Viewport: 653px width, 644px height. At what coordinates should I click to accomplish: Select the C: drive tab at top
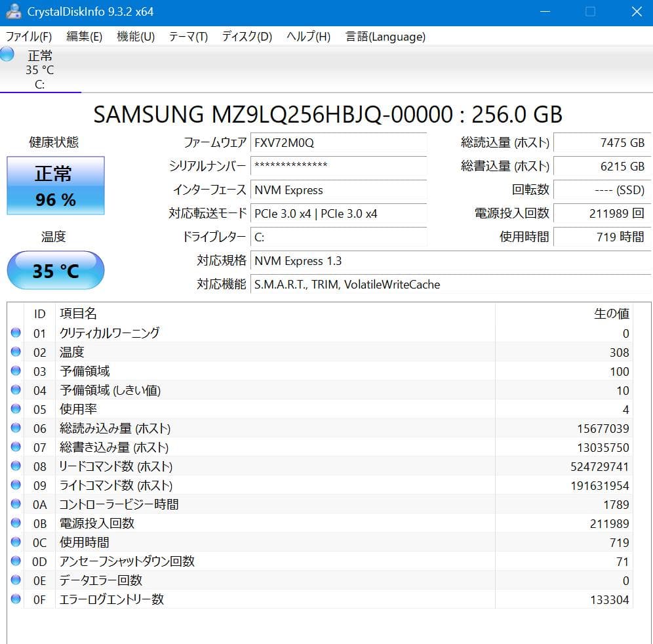point(40,70)
